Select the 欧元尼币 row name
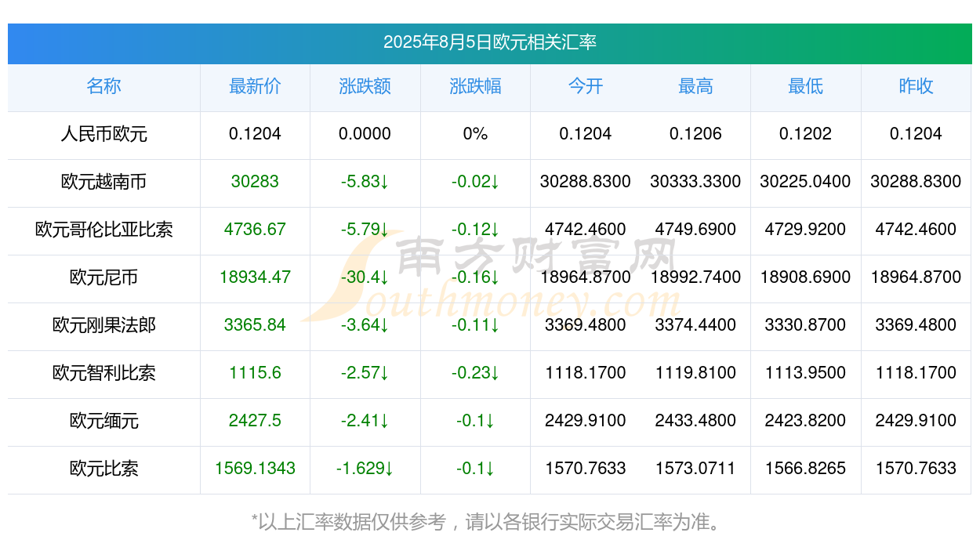Screen dimensions: 980x547 click(103, 277)
